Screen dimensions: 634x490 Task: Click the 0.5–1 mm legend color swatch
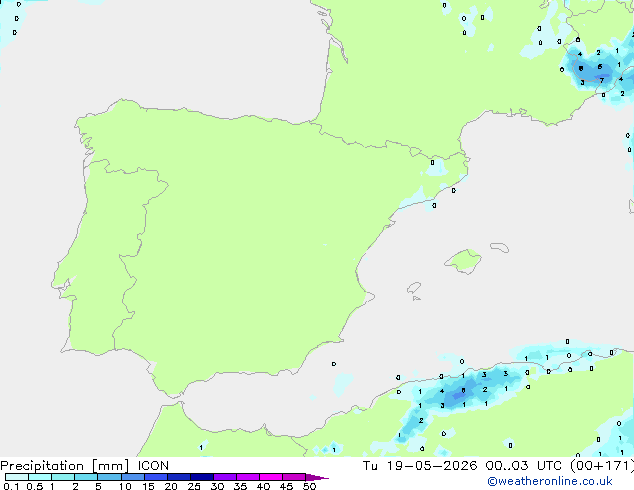coord(40,477)
